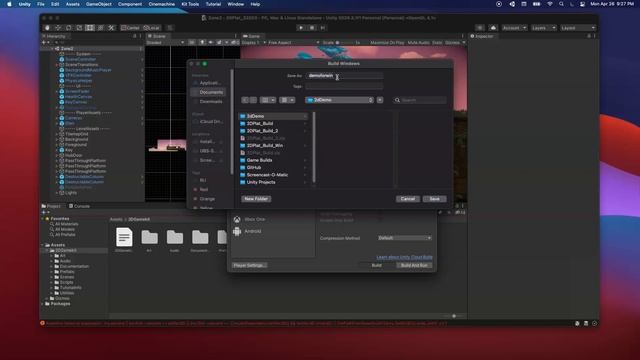Open the custom editor tools icon

(111, 28)
